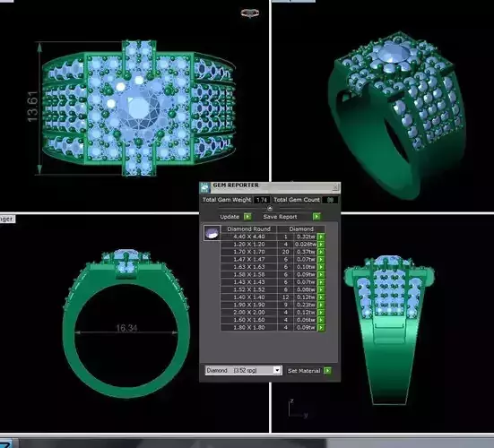The width and height of the screenshot is (494, 448).
Task: Click the green arrow on the 1.80 X 1.80 row
Action: [x=321, y=327]
